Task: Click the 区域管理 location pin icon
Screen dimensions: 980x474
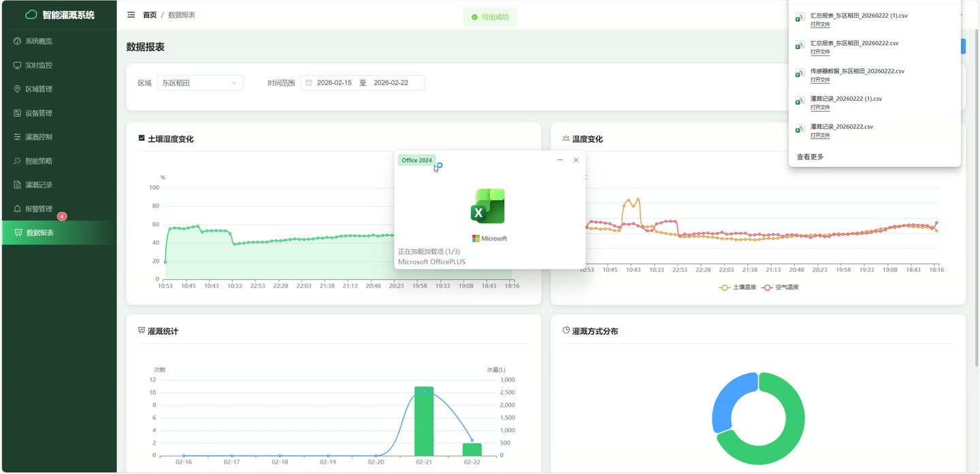Action: 18,89
